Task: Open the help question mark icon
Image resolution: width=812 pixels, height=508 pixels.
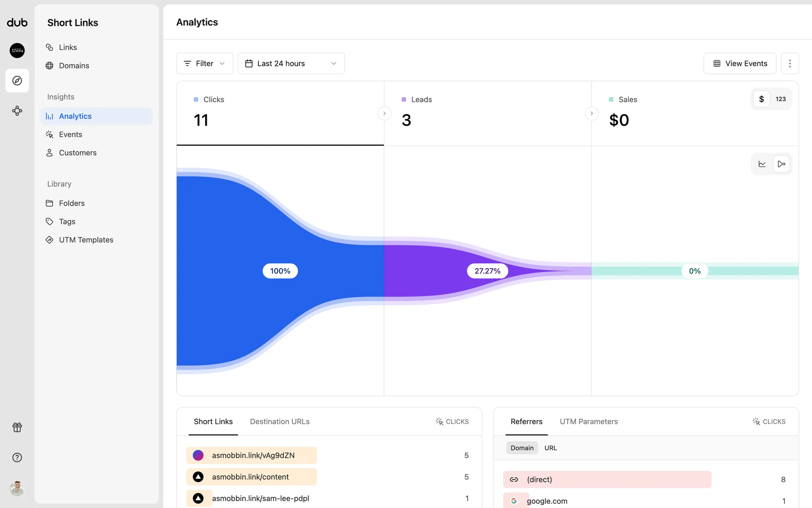Action: coord(17,458)
